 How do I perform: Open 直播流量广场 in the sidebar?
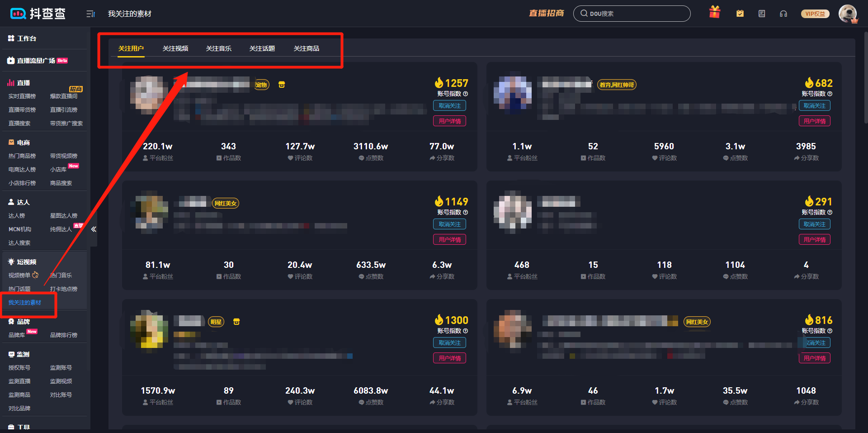tap(36, 61)
